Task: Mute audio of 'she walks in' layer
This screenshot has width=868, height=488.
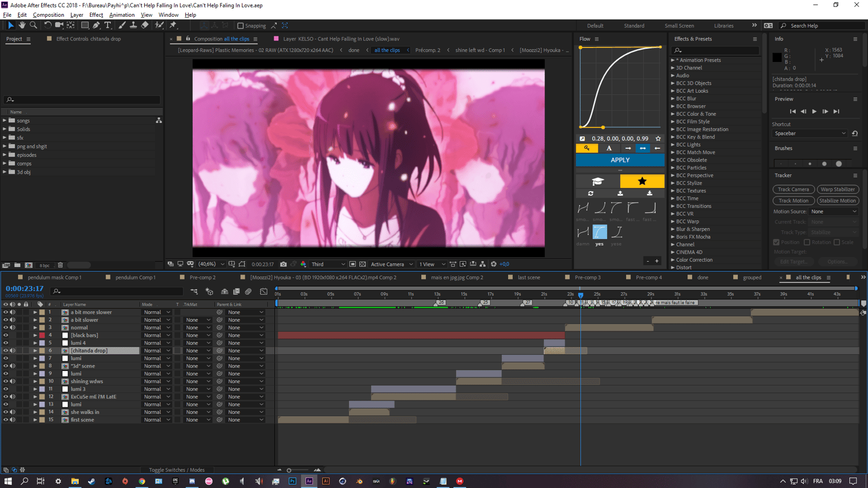Action: 12,412
